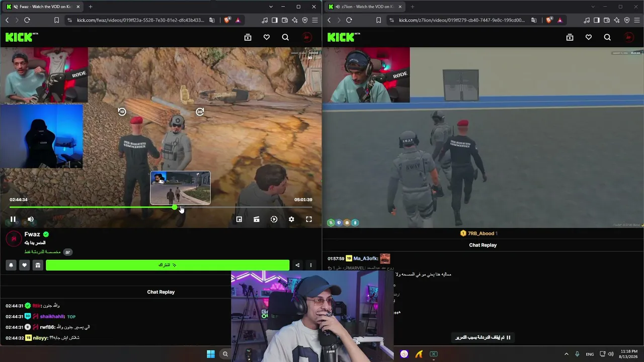Go back in Fwaz browser window
This screenshot has height=362, width=644.
click(x=7, y=20)
